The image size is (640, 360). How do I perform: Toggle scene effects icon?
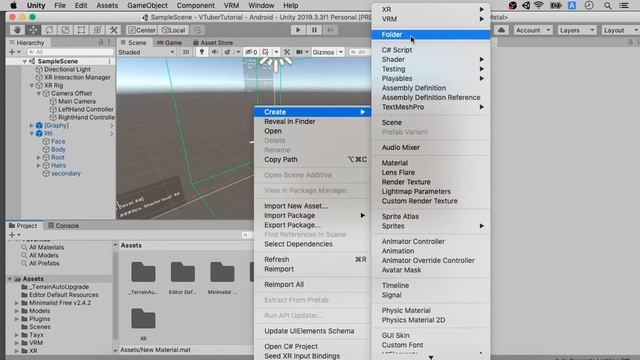point(227,52)
